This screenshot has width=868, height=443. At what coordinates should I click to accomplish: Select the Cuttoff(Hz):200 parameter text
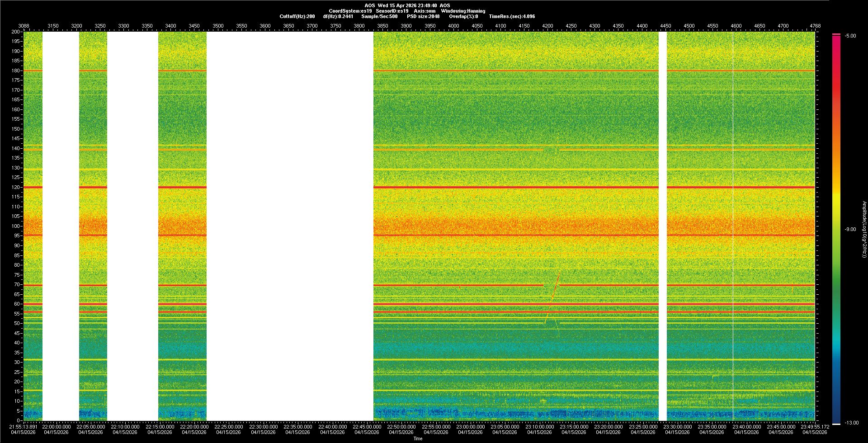(297, 16)
